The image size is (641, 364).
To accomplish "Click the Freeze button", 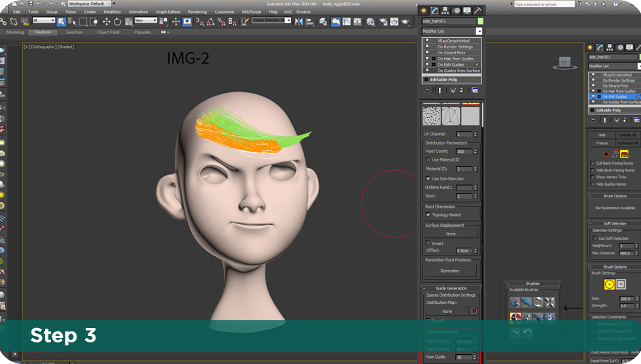I will [602, 143].
